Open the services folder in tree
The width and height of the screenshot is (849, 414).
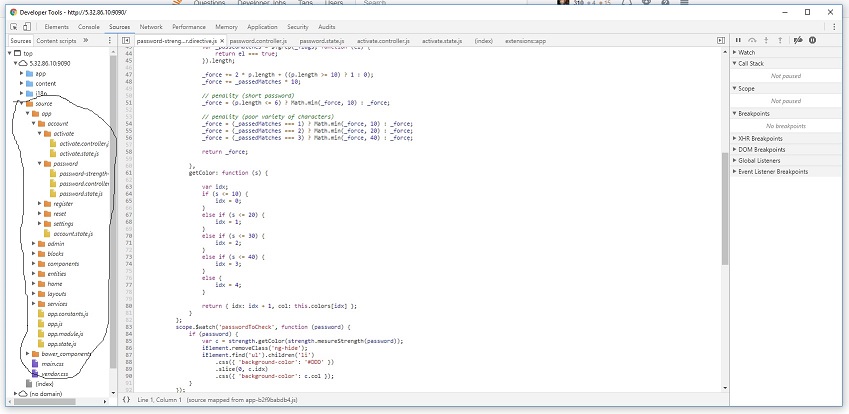point(57,304)
